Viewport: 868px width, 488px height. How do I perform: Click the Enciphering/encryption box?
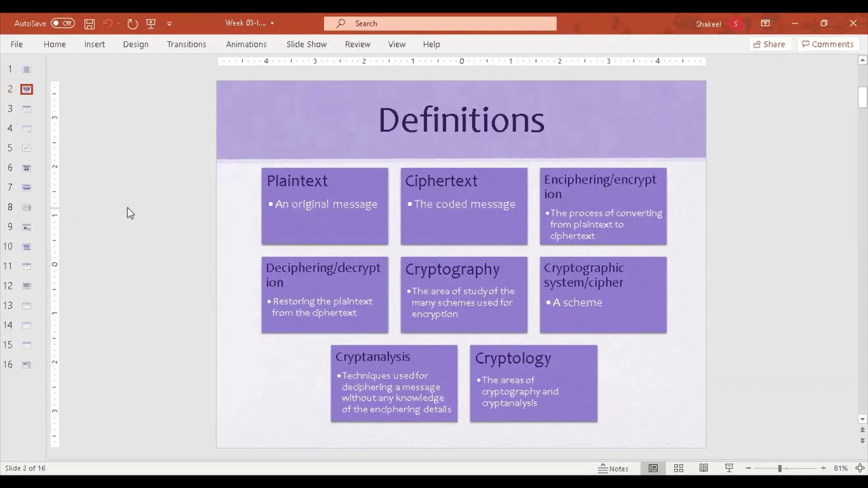[603, 206]
